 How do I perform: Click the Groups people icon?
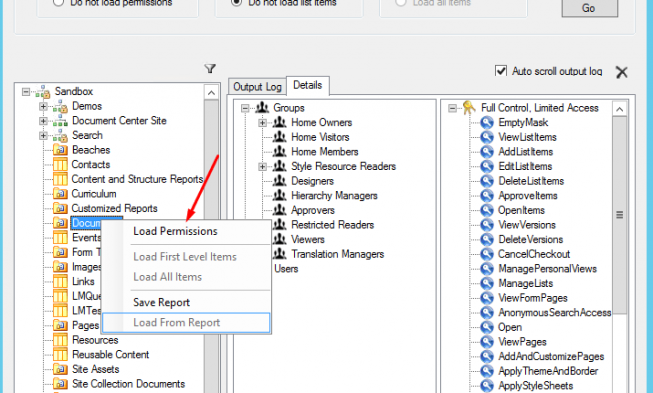click(262, 108)
